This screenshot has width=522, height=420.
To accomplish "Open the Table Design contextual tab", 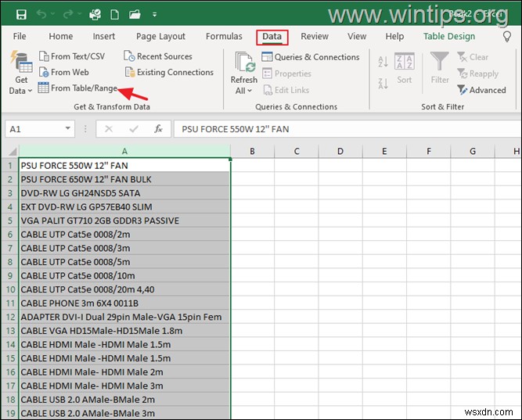I will click(449, 36).
